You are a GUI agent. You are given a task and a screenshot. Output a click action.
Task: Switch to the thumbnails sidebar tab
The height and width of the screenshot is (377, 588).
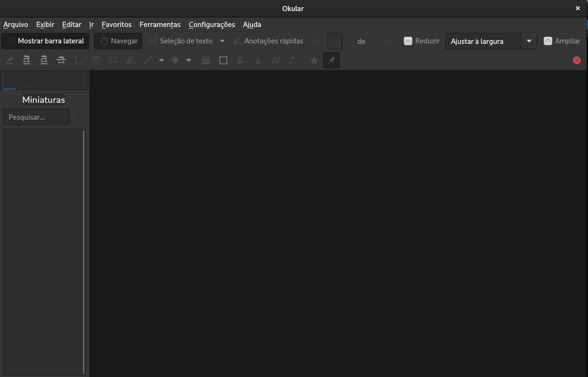point(9,80)
